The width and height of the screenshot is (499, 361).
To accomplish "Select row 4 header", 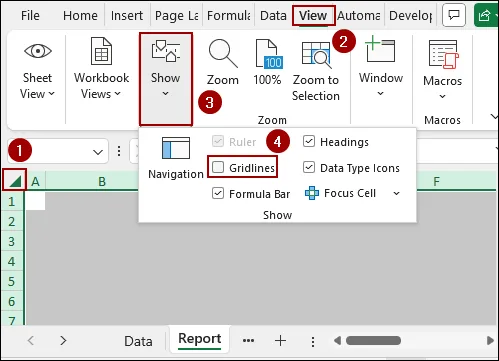I will [12, 261].
